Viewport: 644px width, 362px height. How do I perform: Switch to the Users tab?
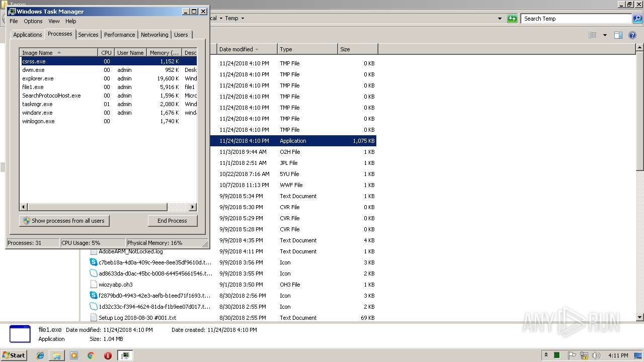(x=181, y=35)
